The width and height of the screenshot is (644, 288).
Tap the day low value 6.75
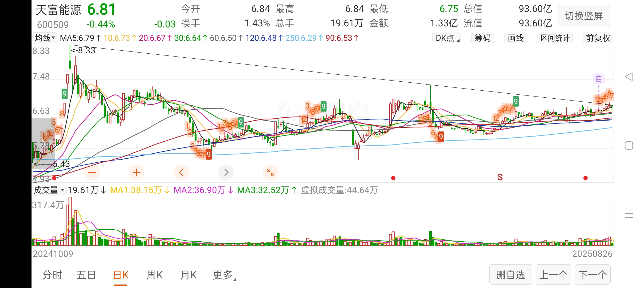[x=449, y=9]
